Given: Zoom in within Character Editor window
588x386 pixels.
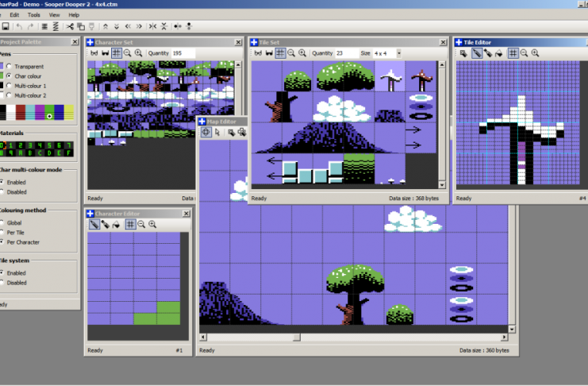Looking at the screenshot, I should [152, 224].
